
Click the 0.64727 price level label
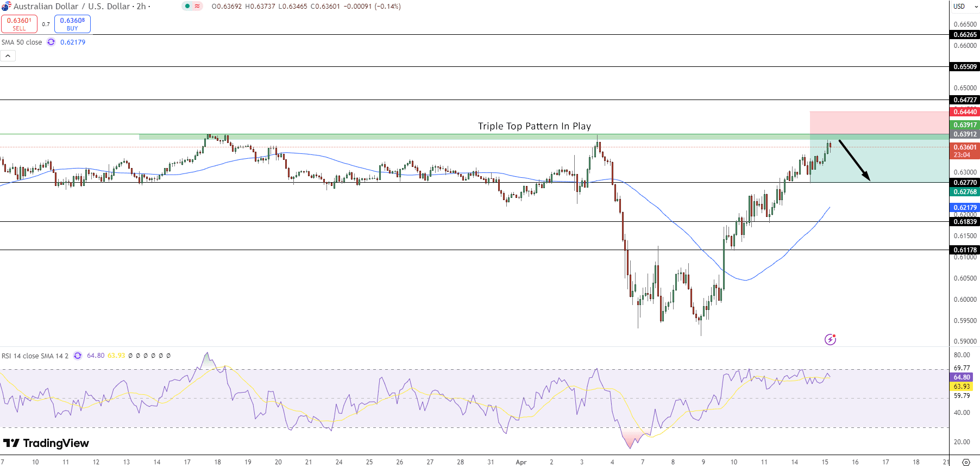tap(965, 100)
